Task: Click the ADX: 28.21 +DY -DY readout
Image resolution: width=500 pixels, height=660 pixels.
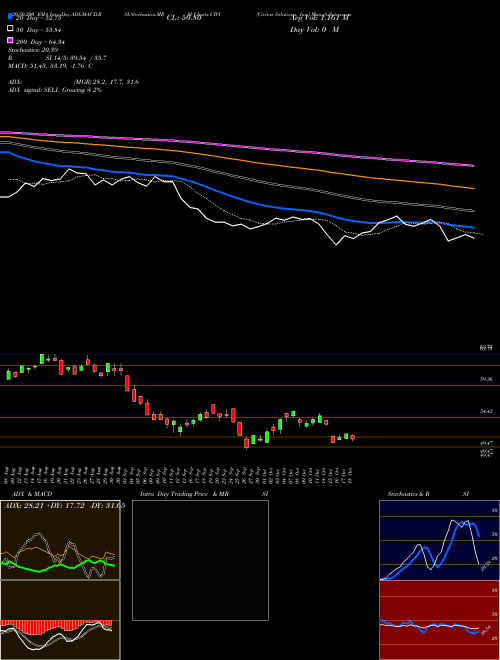Action: pos(64,506)
